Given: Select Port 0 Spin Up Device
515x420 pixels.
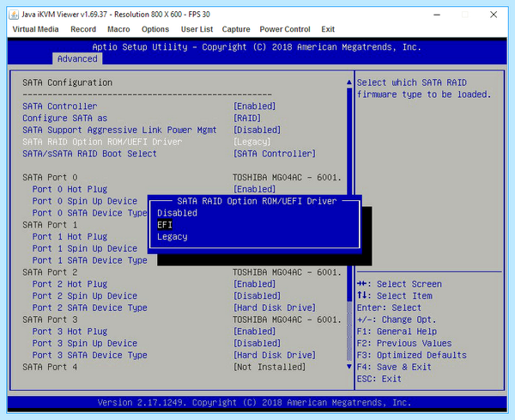Looking at the screenshot, I should [85, 201].
